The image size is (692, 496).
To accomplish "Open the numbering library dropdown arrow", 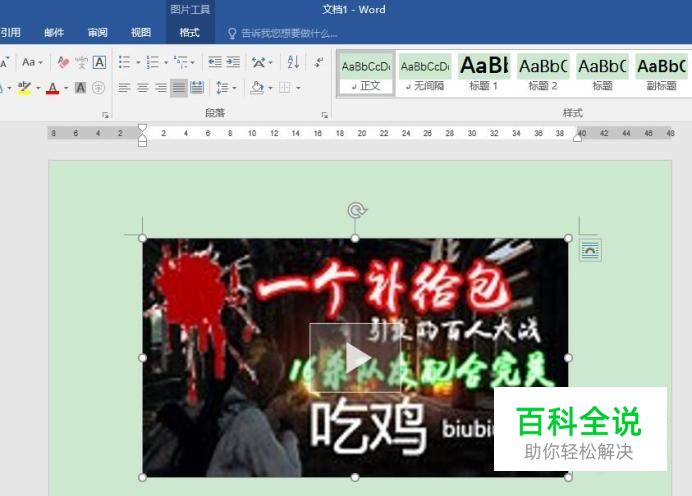I will (x=166, y=62).
